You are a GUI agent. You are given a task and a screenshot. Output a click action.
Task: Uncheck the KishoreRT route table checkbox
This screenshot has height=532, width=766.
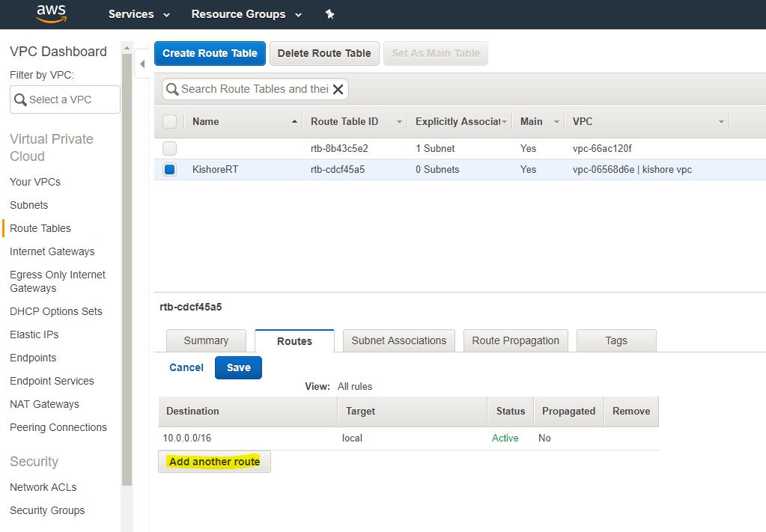coord(170,170)
